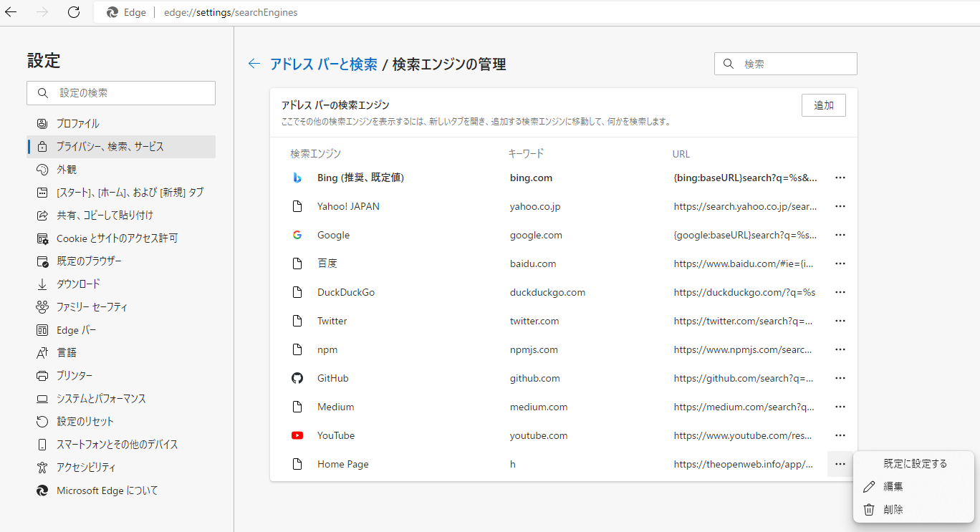The width and height of the screenshot is (980, 532).
Task: Reload the page with the refresh icon
Action: [73, 12]
